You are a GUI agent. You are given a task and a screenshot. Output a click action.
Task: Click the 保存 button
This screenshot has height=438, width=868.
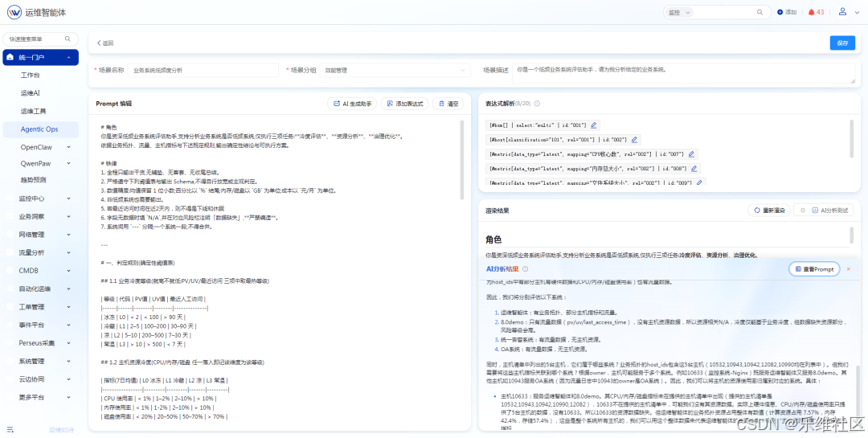(842, 43)
